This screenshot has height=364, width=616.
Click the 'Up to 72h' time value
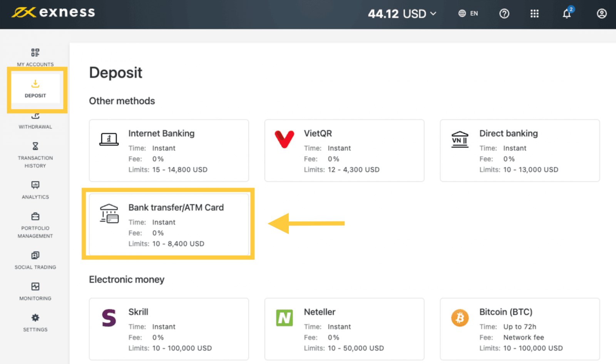[520, 327]
